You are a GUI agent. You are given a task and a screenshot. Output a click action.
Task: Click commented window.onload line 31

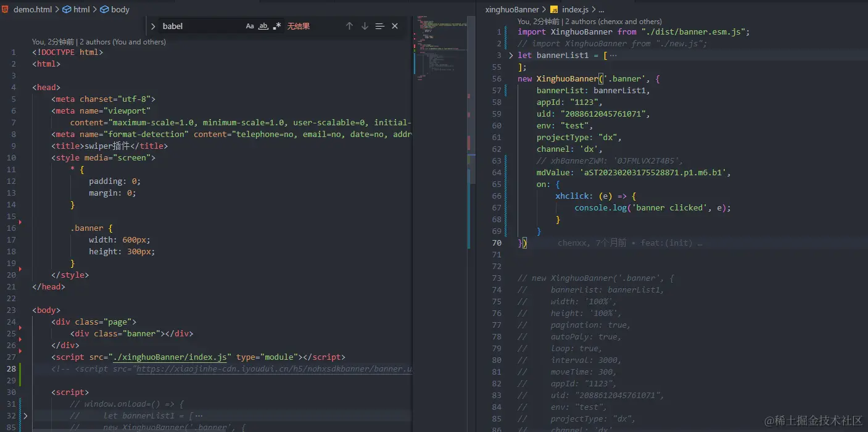(x=127, y=404)
